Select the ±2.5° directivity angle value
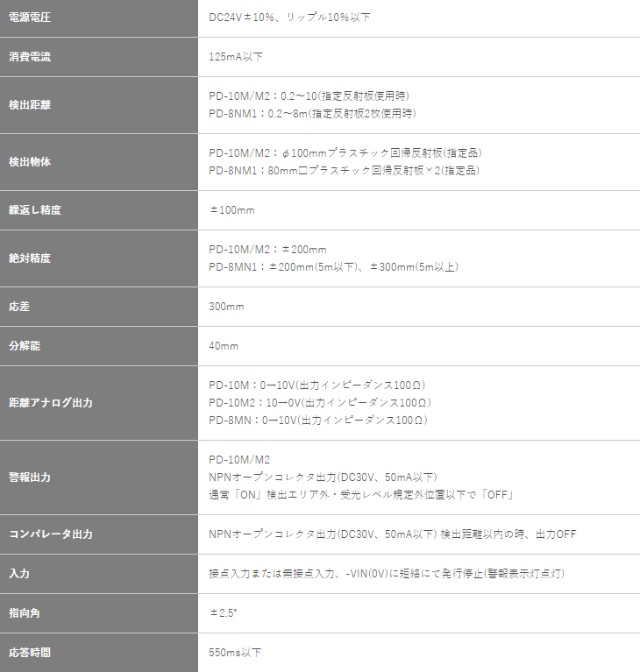 coord(223,612)
